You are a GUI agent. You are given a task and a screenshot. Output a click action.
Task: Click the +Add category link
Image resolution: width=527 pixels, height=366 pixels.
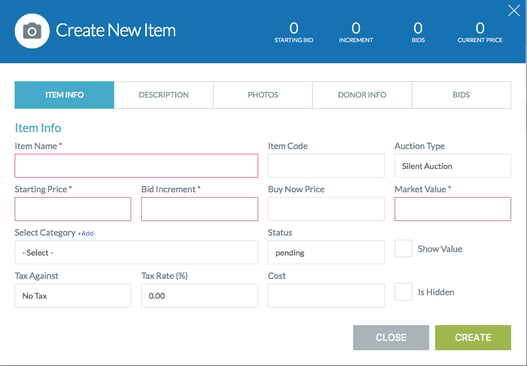[86, 233]
